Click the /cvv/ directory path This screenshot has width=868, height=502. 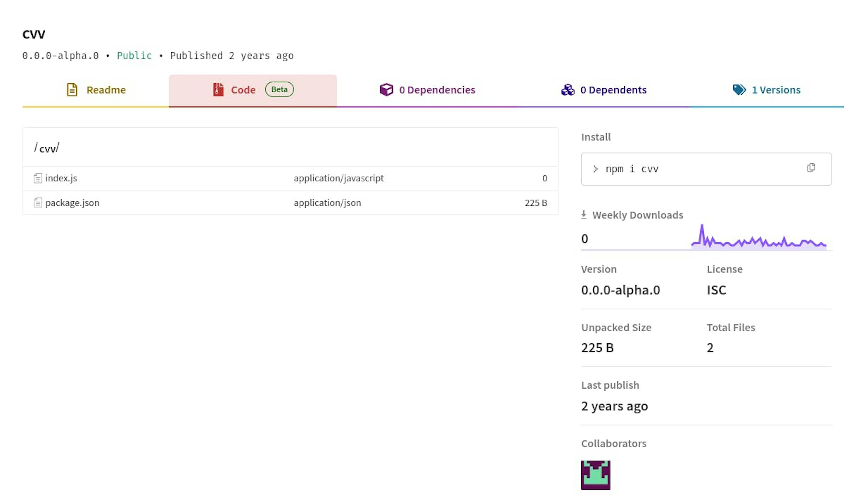[47, 148]
